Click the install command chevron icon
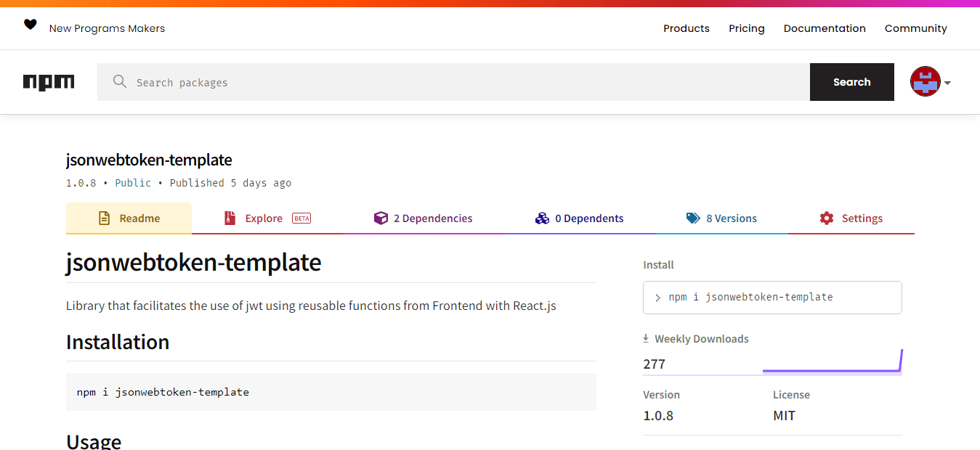The width and height of the screenshot is (980, 450). pyautogui.click(x=658, y=298)
